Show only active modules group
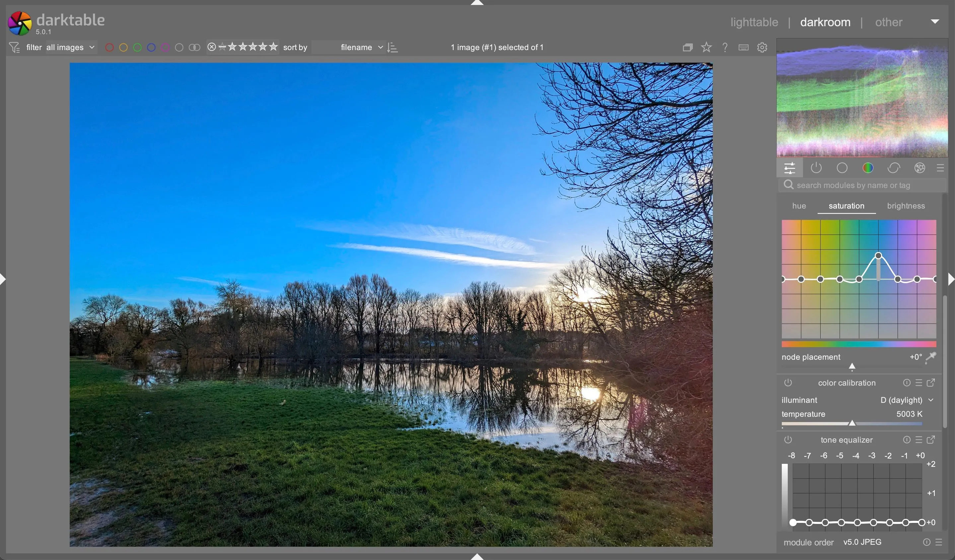 tap(816, 168)
